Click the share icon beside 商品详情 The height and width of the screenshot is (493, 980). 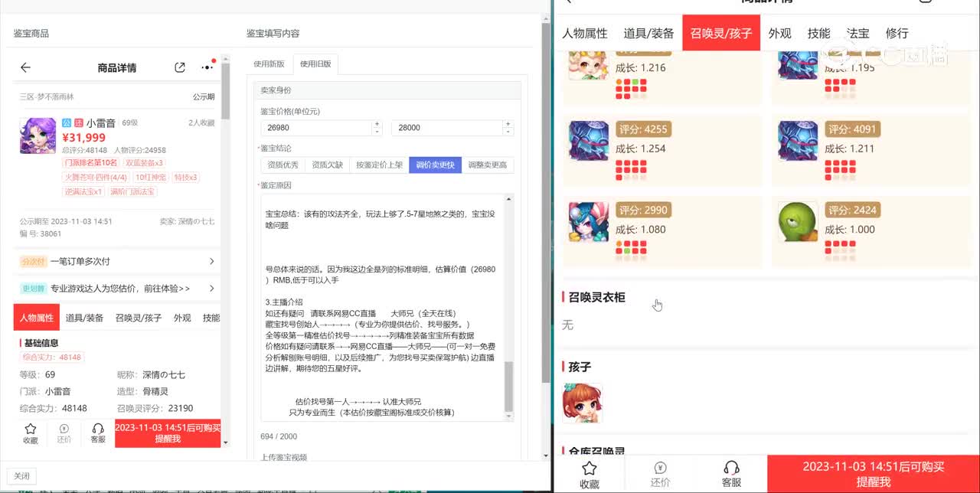180,67
